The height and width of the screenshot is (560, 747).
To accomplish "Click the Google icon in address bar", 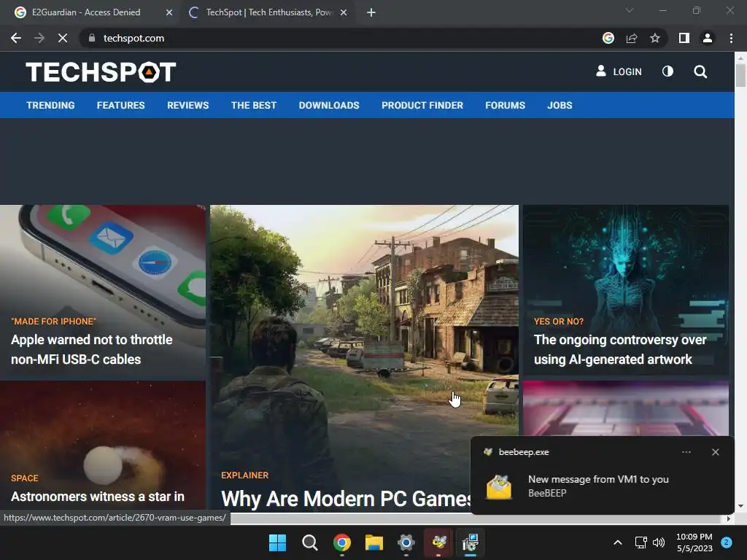I will [x=608, y=38].
